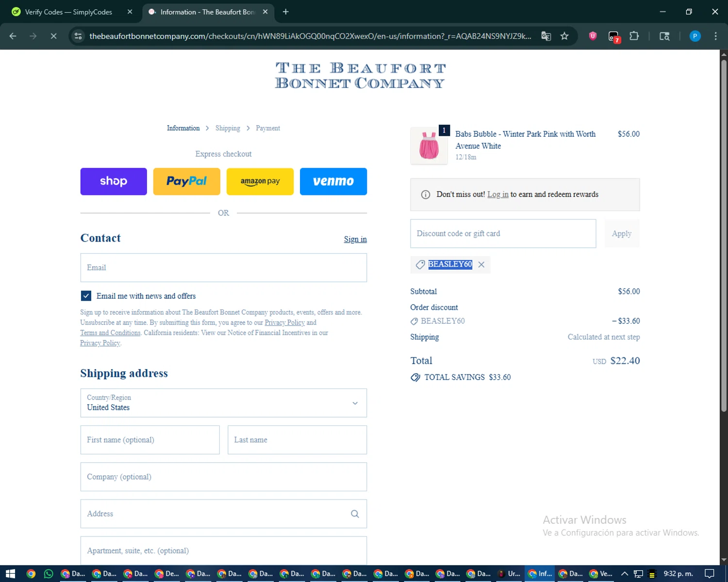The width and height of the screenshot is (728, 582).
Task: Open the network icon in system tray
Action: pos(639,574)
